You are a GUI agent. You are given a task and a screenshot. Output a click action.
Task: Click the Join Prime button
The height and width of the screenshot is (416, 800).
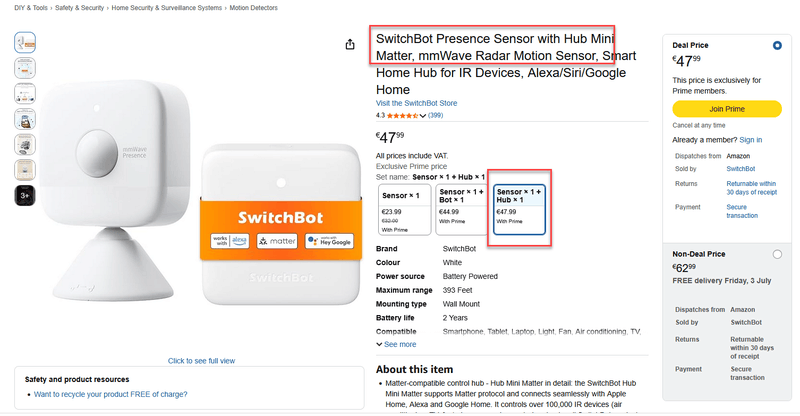pyautogui.click(x=727, y=109)
